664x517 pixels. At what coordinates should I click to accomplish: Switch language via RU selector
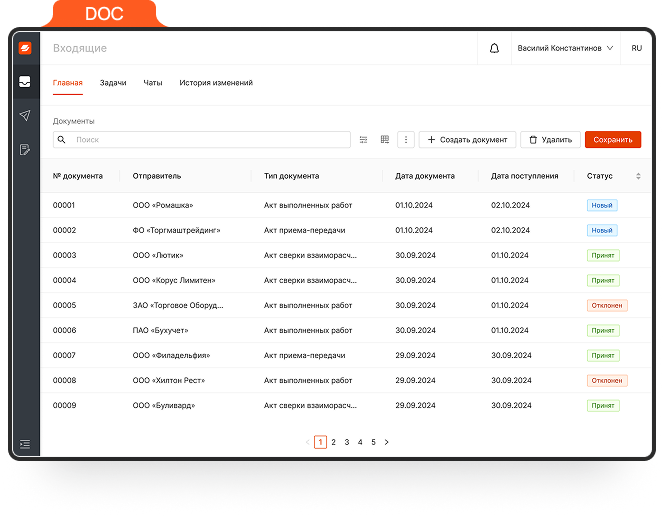pyautogui.click(x=636, y=48)
